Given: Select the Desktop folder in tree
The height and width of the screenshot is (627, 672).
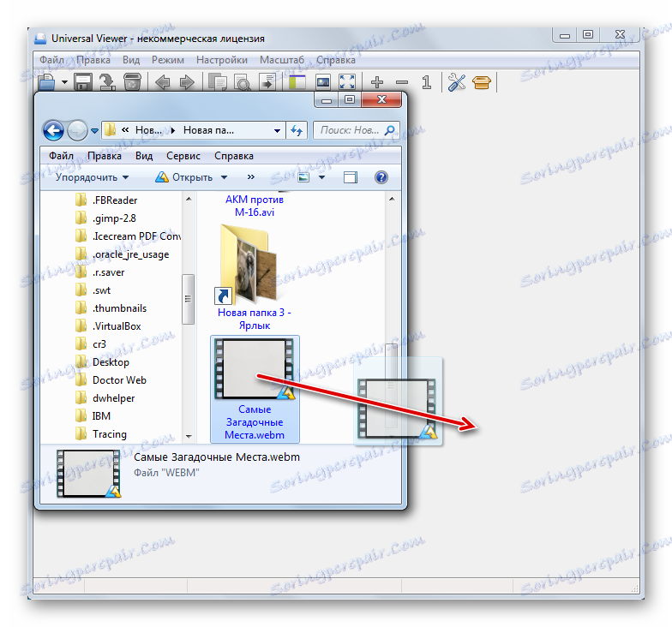Looking at the screenshot, I should tap(102, 362).
